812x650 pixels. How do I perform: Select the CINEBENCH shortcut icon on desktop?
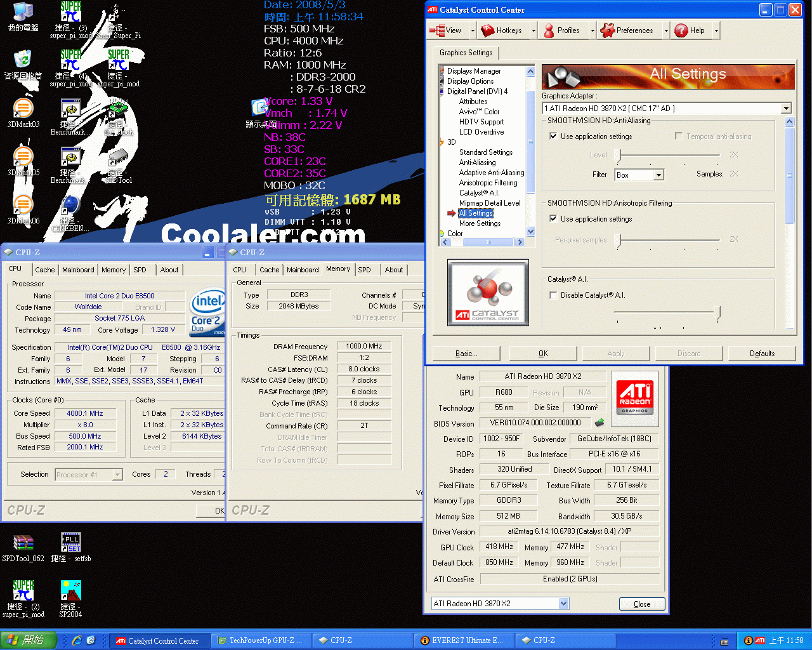tap(70, 213)
